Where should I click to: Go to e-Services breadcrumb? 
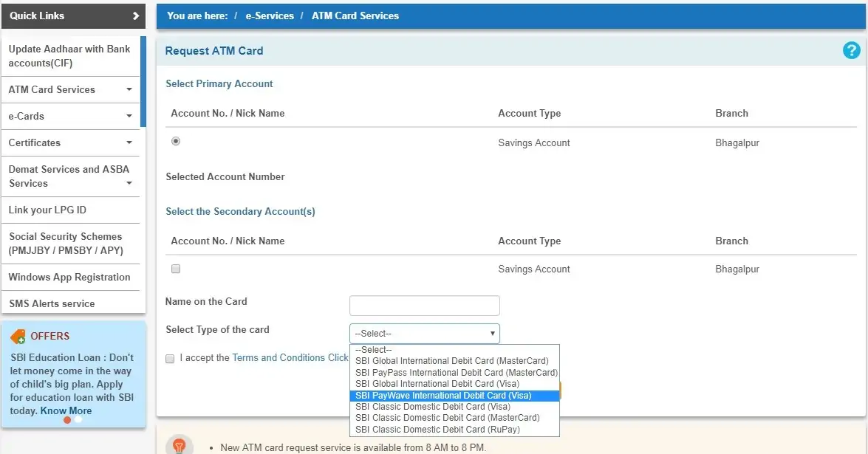[270, 16]
